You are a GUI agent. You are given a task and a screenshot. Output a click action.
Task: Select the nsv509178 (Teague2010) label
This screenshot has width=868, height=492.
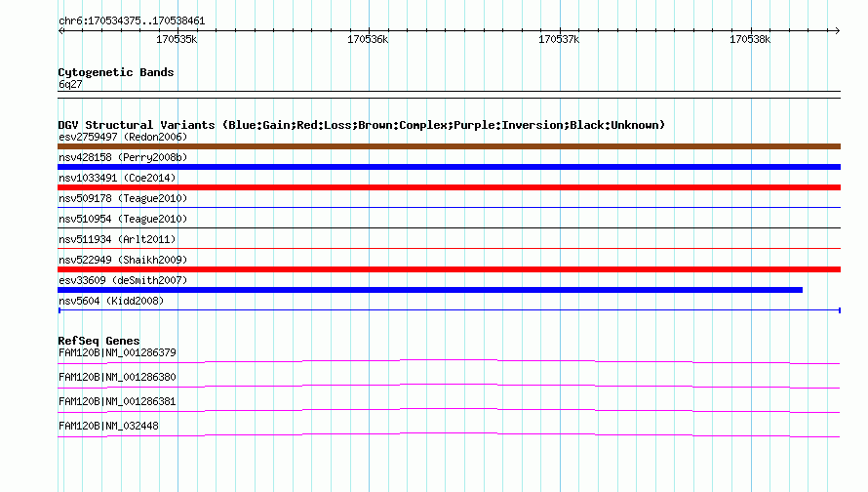click(123, 198)
